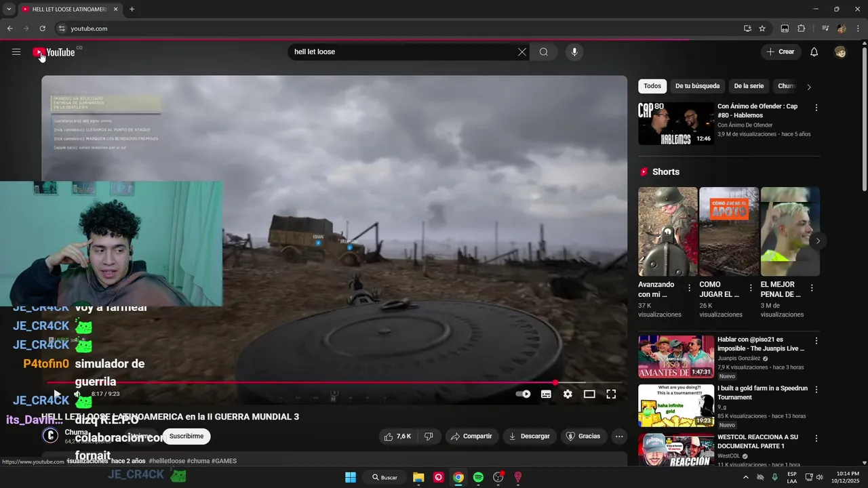Toggle subtitles in video player
This screenshot has height=488, width=868.
point(546,394)
